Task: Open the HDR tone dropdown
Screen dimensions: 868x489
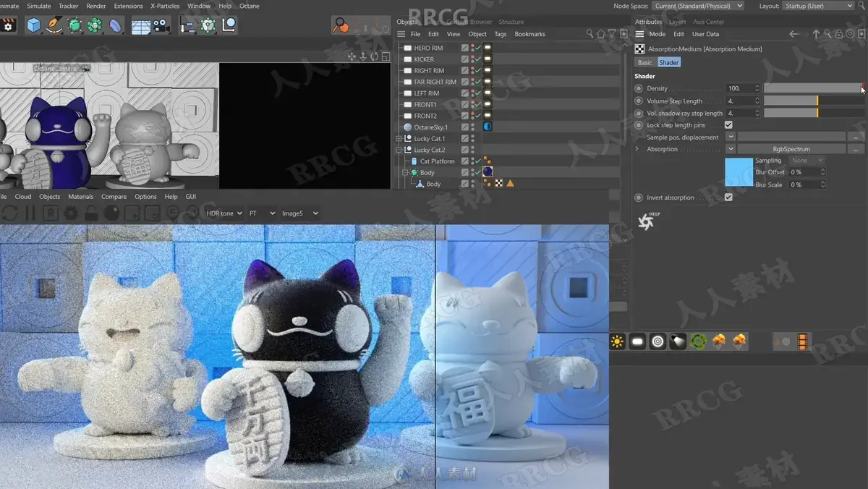Action: click(224, 213)
